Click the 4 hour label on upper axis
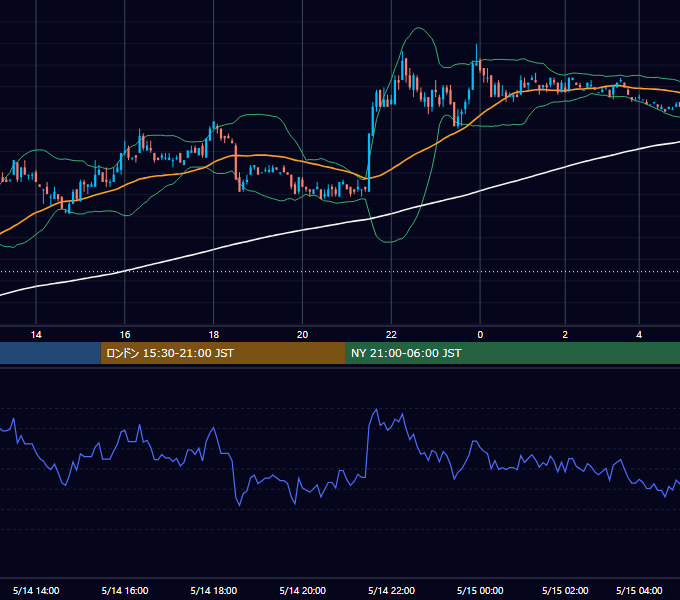This screenshot has width=680, height=600. click(639, 335)
